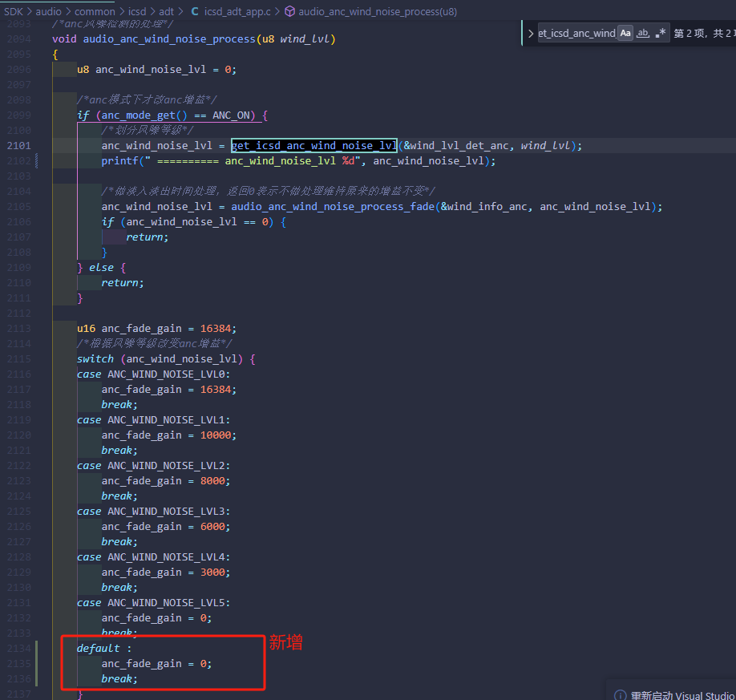This screenshot has width=736, height=700.
Task: Click case label ANC_WIND_NOISE_LVL4
Action: (x=166, y=557)
